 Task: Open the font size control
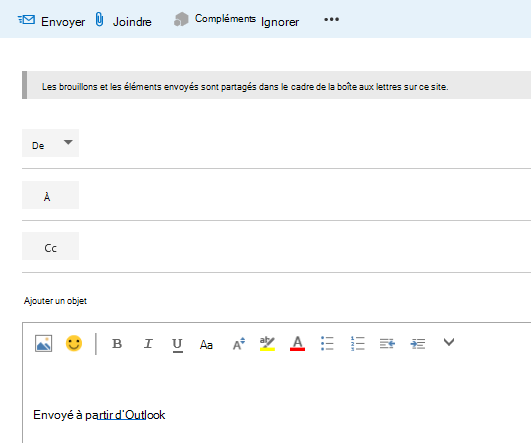(x=239, y=343)
